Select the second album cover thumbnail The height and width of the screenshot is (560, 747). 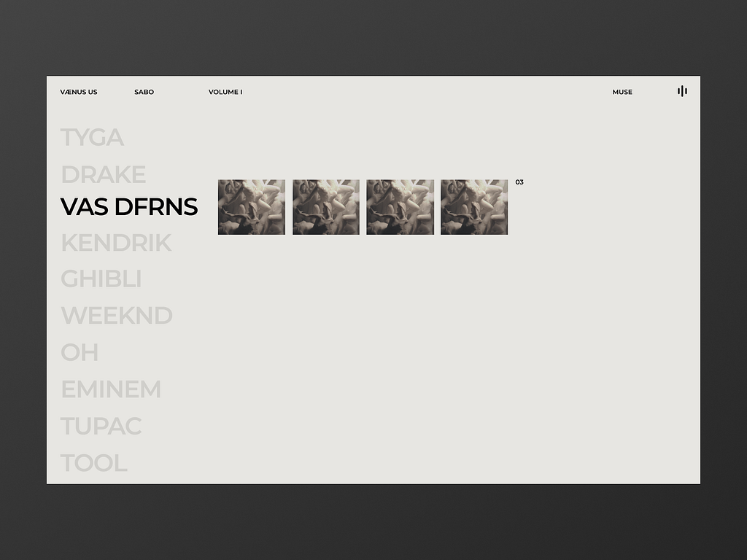pos(325,207)
